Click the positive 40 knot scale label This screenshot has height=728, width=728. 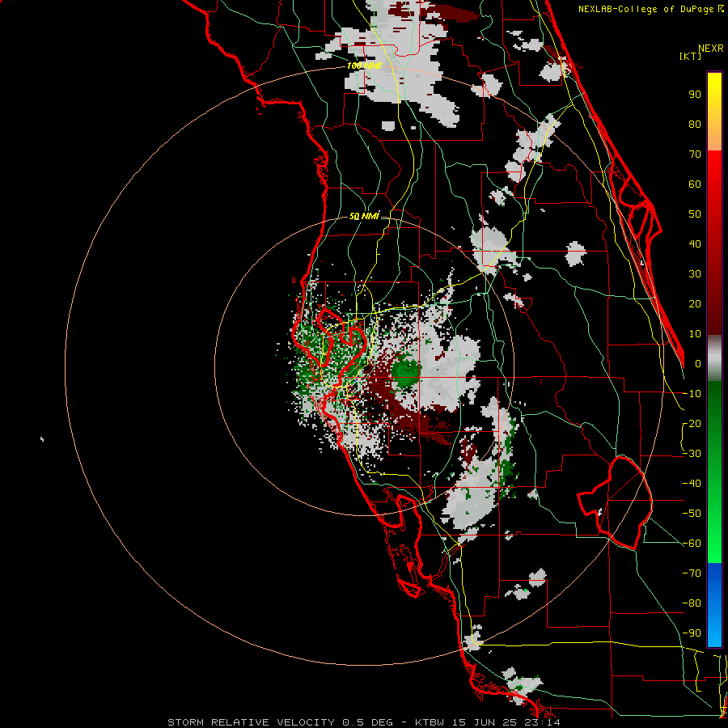pos(695,244)
